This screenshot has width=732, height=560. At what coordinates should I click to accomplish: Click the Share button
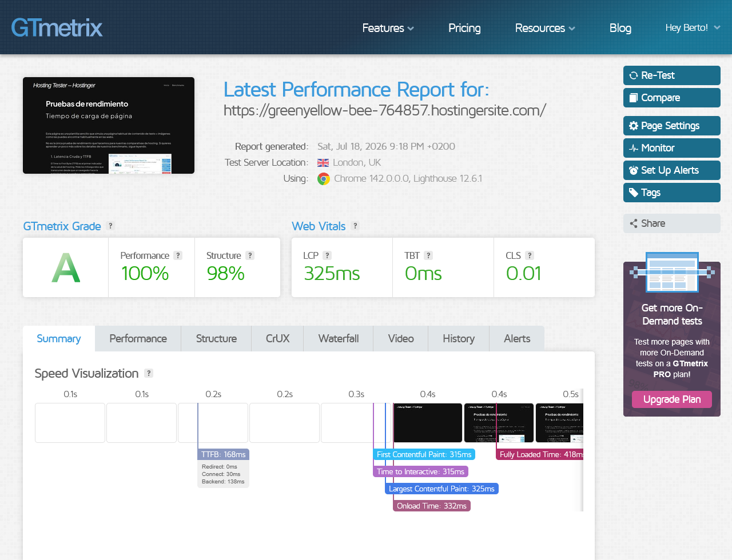[672, 223]
